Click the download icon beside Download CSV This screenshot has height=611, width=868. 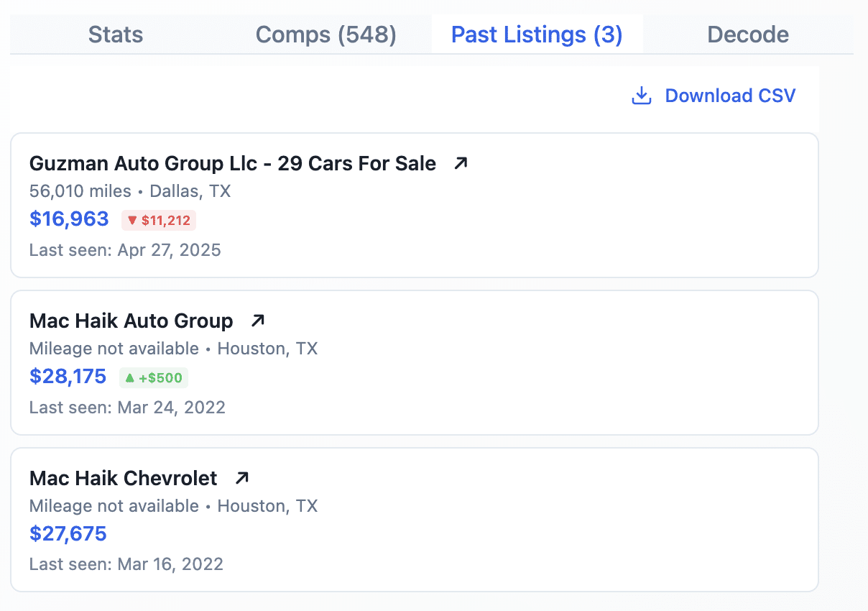click(641, 96)
